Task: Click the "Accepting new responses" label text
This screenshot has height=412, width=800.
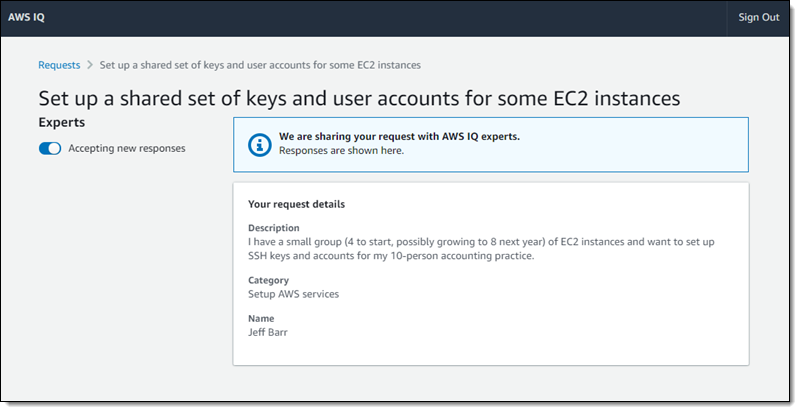Action: pyautogui.click(x=126, y=149)
